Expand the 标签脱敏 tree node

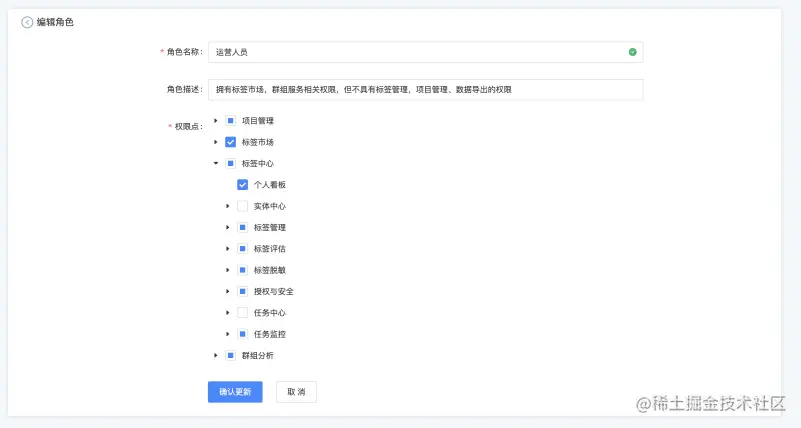228,270
